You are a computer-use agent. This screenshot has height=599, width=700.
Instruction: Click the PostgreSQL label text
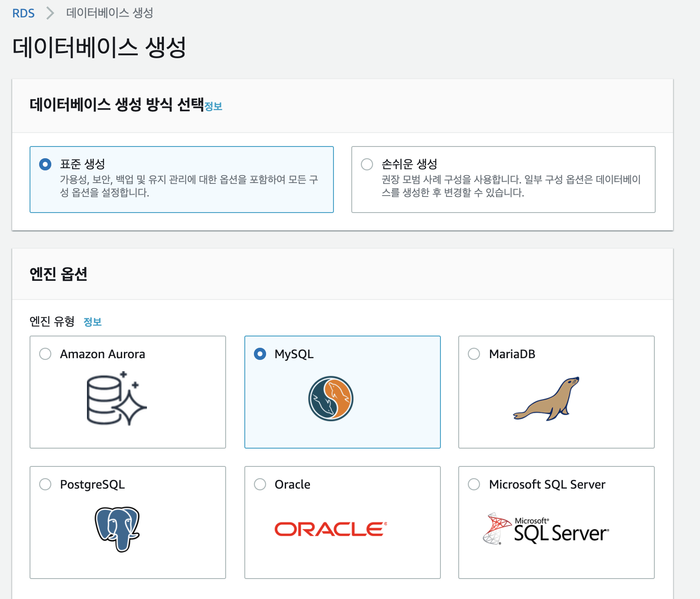(93, 484)
